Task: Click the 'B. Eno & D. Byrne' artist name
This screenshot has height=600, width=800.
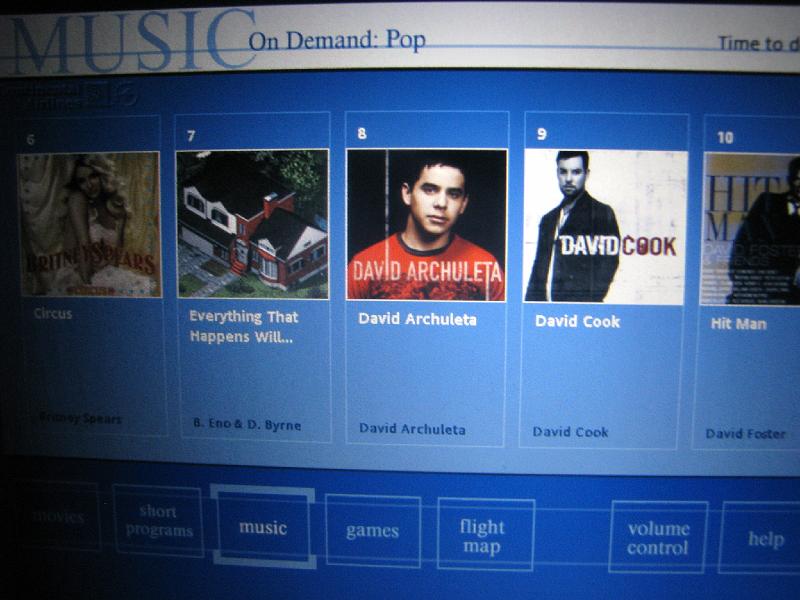Action: tap(247, 424)
